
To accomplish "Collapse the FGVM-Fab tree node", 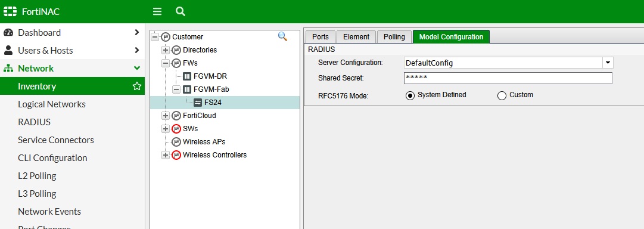I will coord(176,89).
